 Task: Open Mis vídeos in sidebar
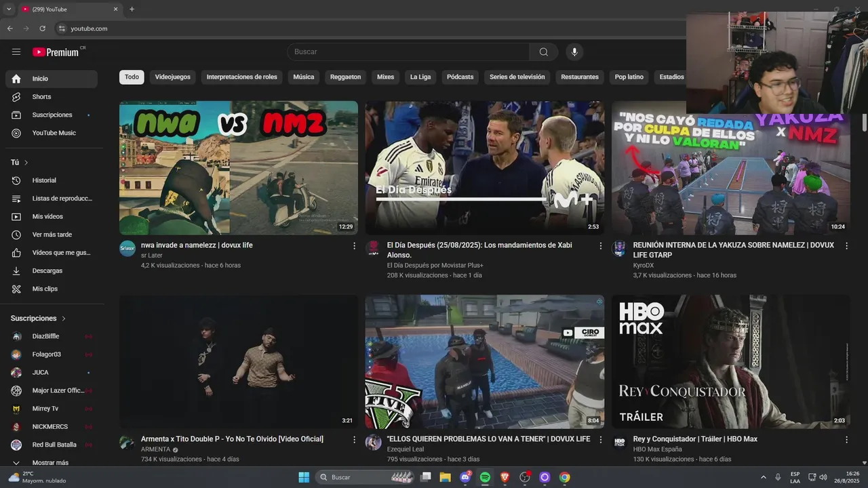click(x=52, y=217)
